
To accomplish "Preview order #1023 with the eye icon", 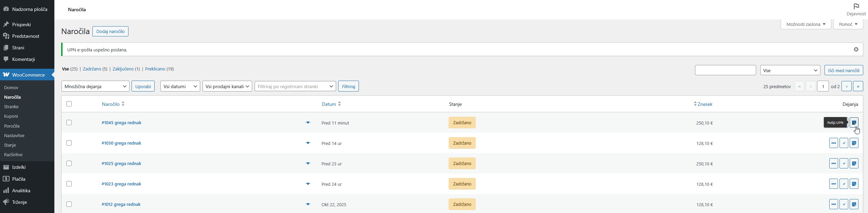I will coord(308,184).
